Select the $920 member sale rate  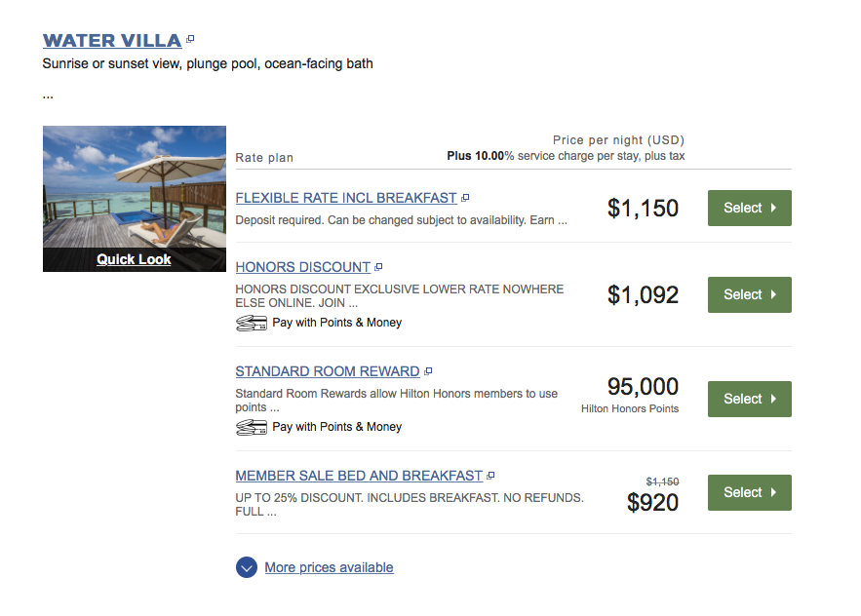pyautogui.click(x=750, y=492)
